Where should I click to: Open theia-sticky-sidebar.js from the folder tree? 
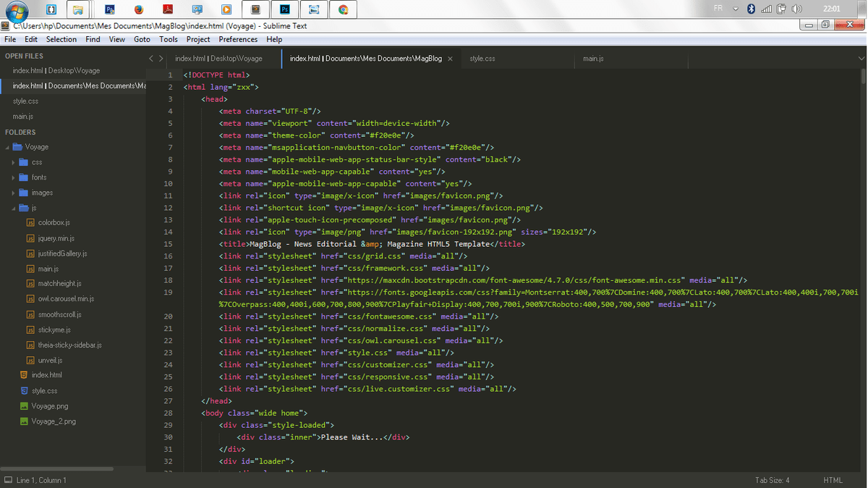69,345
